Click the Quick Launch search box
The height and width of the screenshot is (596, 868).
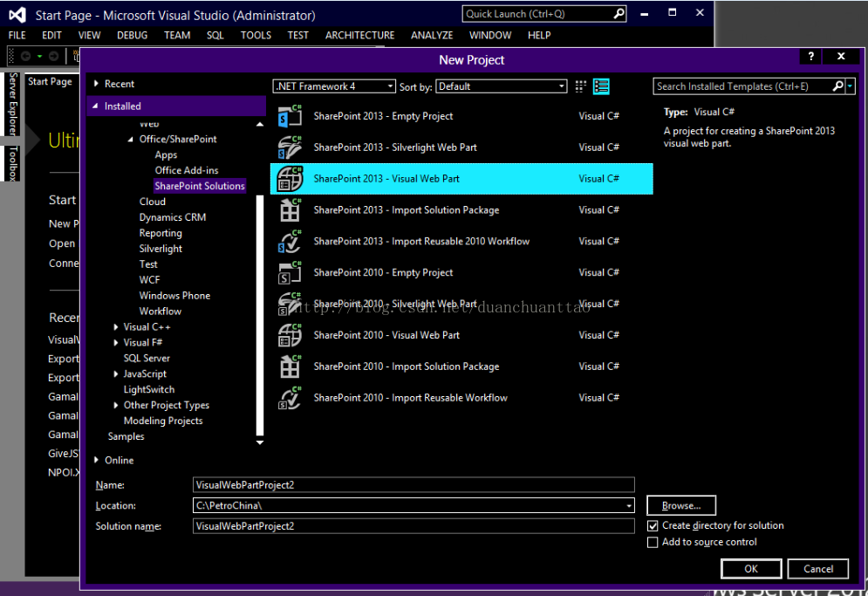point(544,14)
